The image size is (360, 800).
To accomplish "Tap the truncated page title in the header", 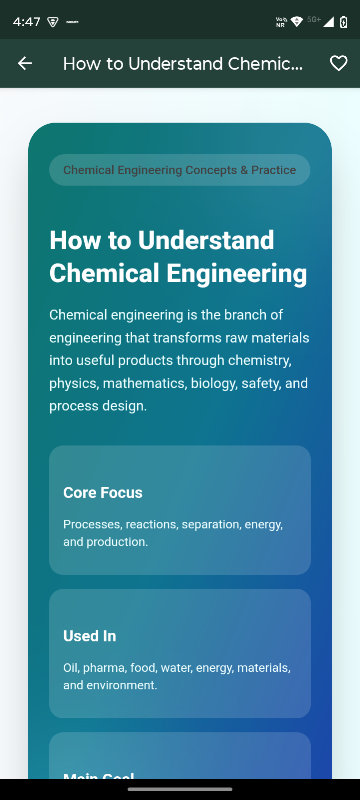I will pos(183,64).
